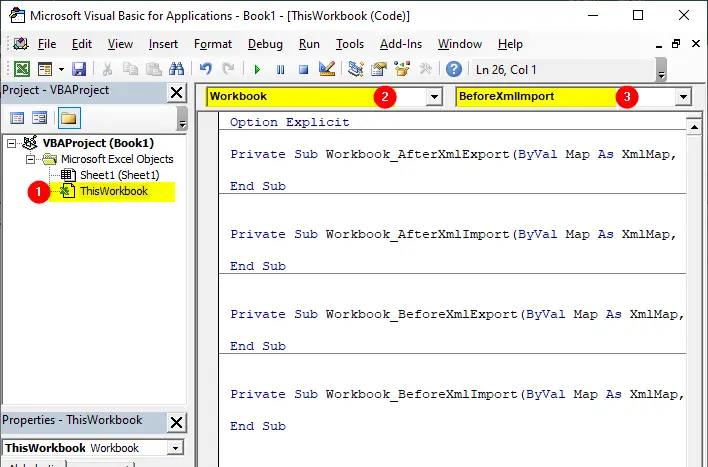Image resolution: width=708 pixels, height=467 pixels.
Task: Click Workbook_AfterXmlExport procedure line
Action: (x=453, y=154)
